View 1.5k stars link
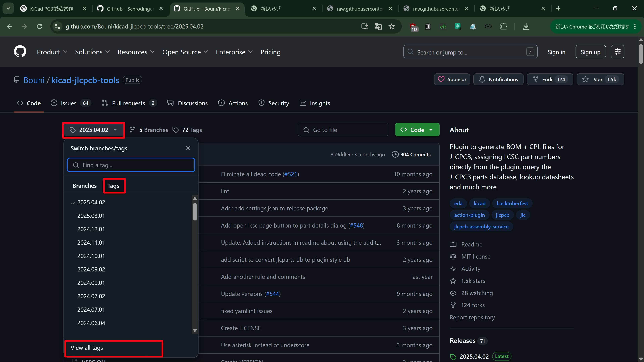 click(468, 281)
